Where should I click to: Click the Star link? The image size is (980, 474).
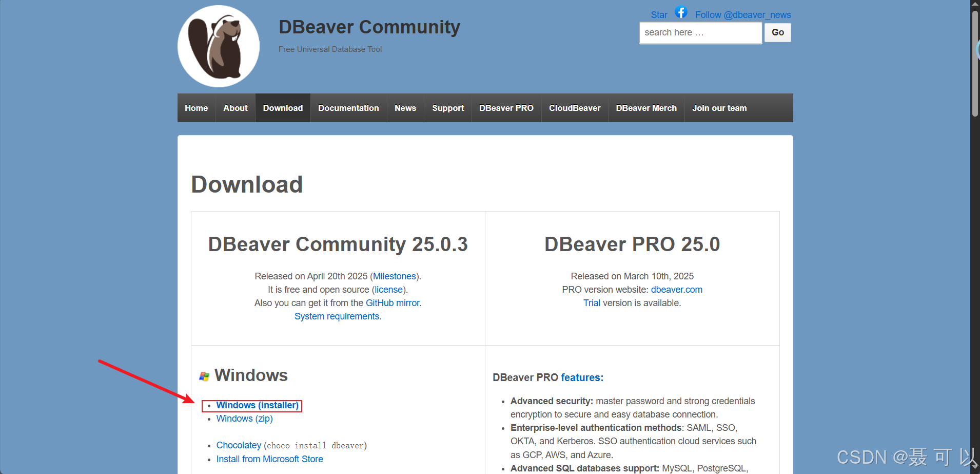659,15
